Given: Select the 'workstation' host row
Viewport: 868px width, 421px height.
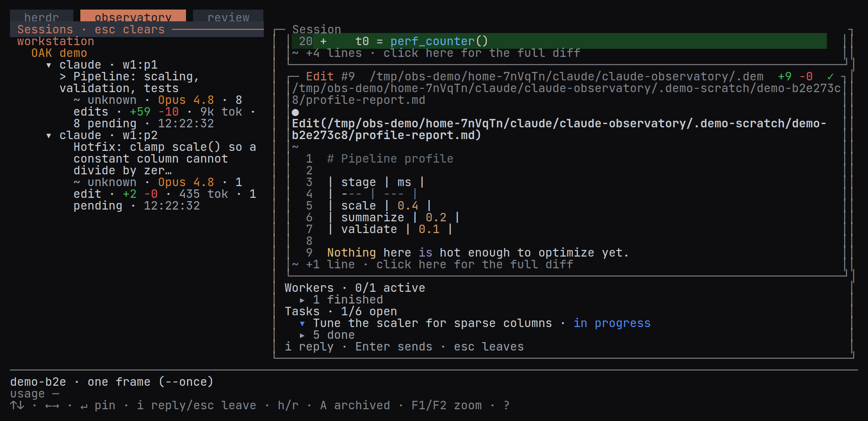Looking at the screenshot, I should 56,41.
